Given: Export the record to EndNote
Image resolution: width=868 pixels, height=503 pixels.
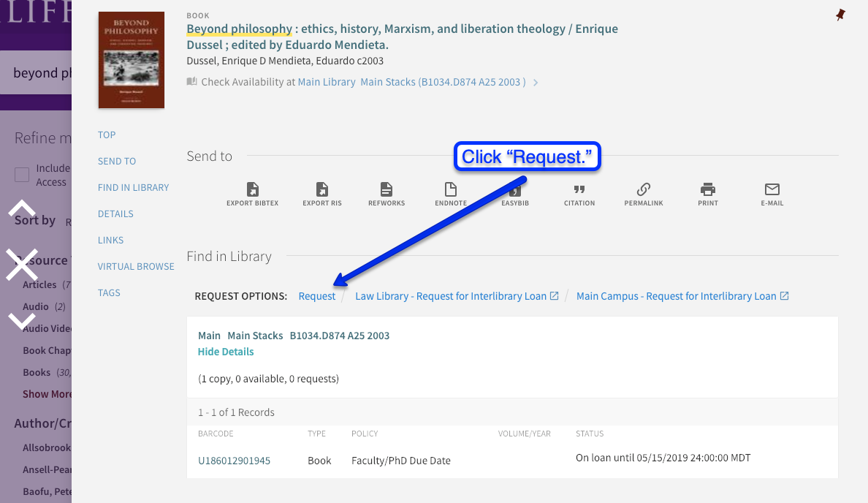Looking at the screenshot, I should (x=451, y=190).
